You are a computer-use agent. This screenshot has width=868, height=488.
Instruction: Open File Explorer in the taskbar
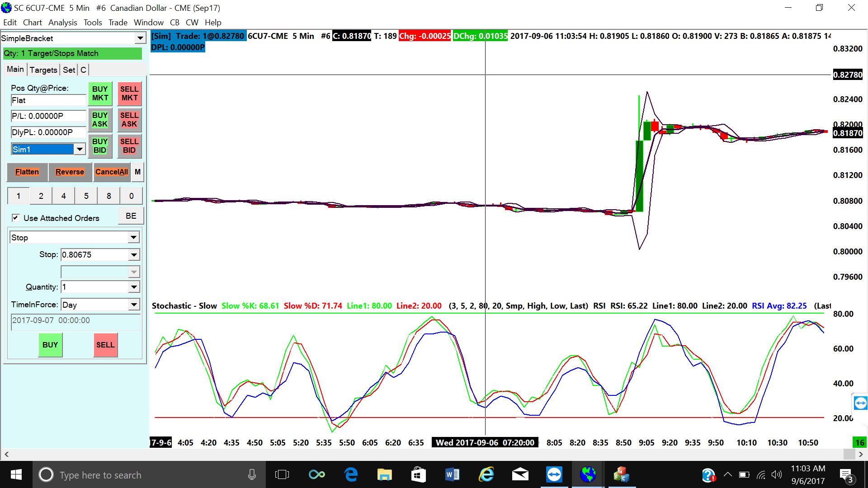(384, 474)
